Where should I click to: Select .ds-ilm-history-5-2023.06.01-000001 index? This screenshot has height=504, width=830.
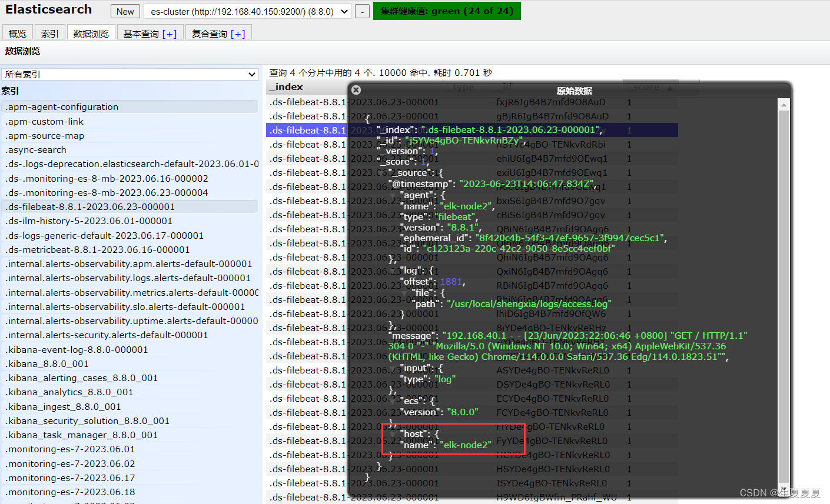pos(130,221)
